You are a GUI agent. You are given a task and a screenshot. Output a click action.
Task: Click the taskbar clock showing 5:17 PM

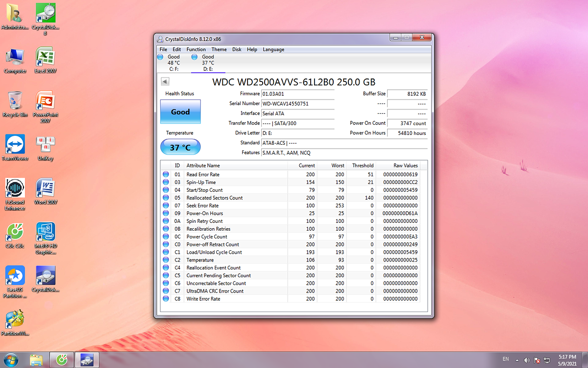567,360
